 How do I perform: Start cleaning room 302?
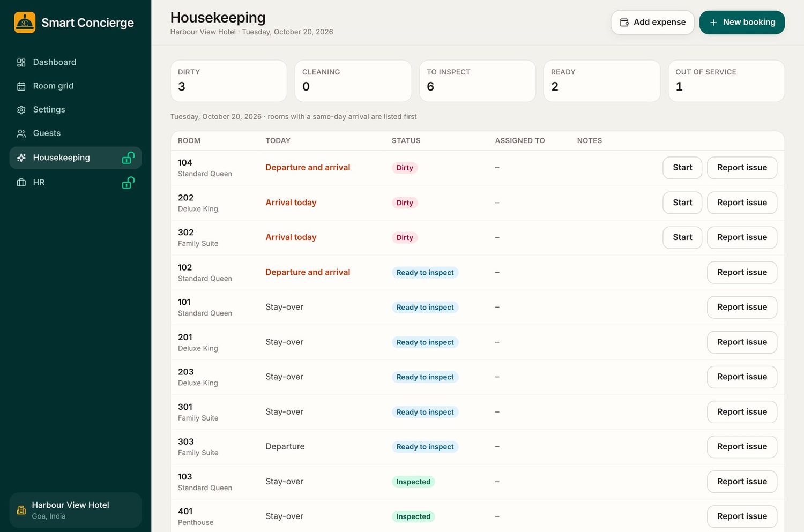tap(682, 237)
